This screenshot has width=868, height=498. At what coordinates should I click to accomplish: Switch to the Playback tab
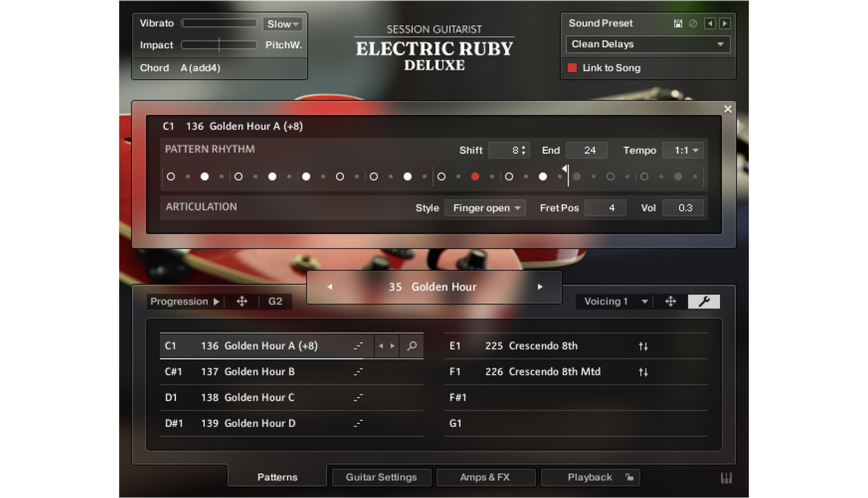click(590, 477)
